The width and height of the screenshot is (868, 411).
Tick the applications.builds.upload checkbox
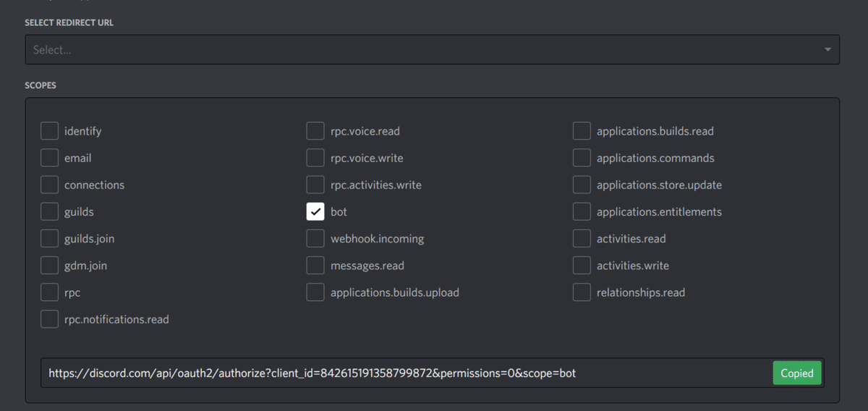315,292
